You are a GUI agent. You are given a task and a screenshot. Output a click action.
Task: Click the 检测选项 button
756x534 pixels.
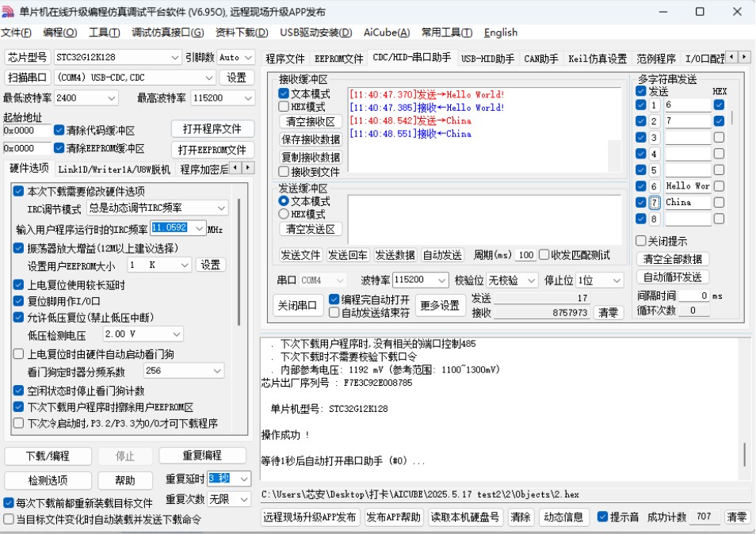[x=48, y=480]
